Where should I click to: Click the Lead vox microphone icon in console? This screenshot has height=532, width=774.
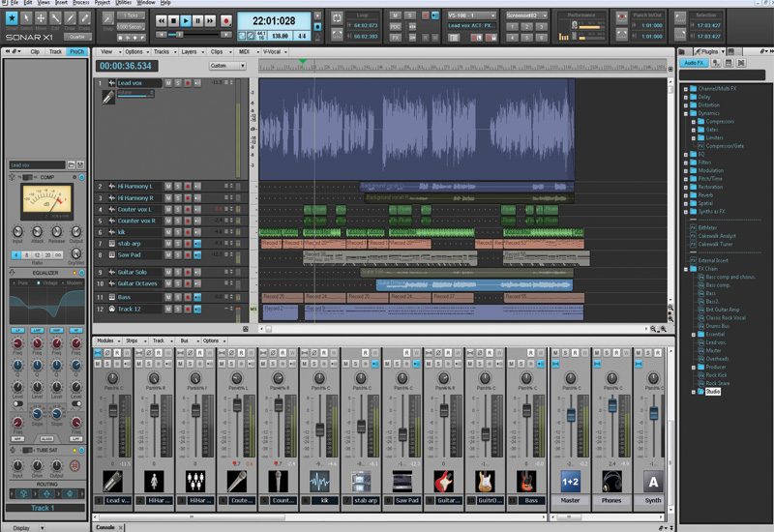tap(112, 481)
